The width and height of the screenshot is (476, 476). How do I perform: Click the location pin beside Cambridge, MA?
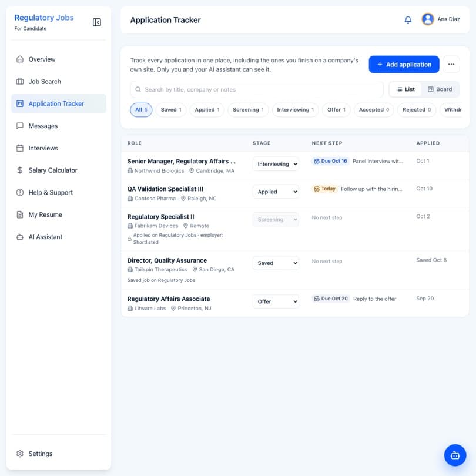coord(192,170)
